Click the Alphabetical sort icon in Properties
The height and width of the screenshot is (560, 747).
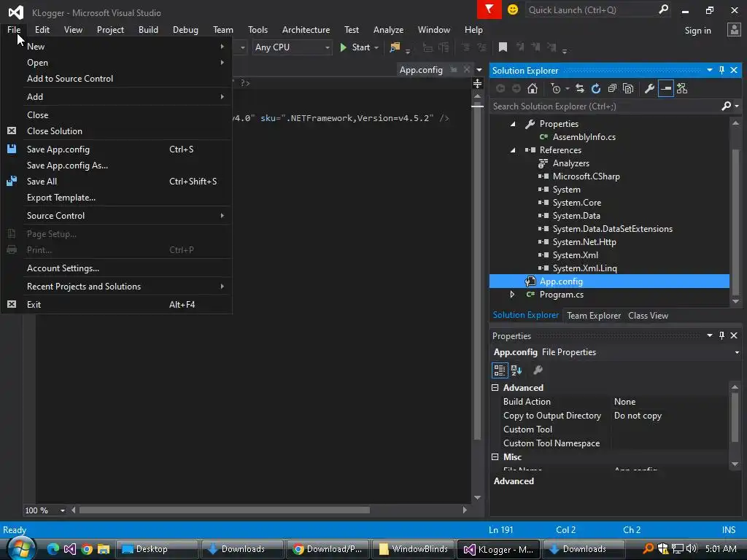click(516, 370)
